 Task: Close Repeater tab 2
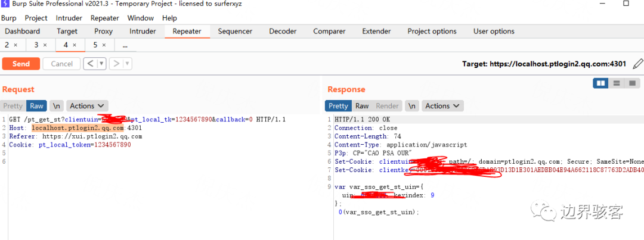coord(16,45)
